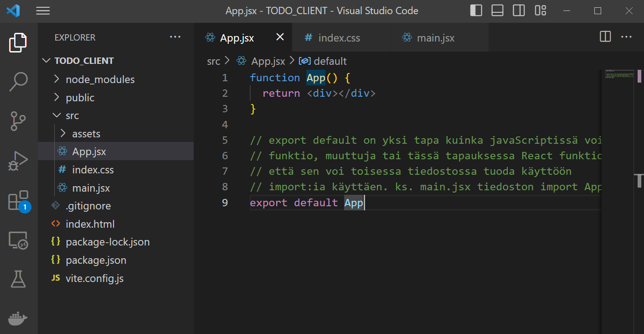The width and height of the screenshot is (644, 334).
Task: Open index.css from the file tree
Action: [116, 170]
